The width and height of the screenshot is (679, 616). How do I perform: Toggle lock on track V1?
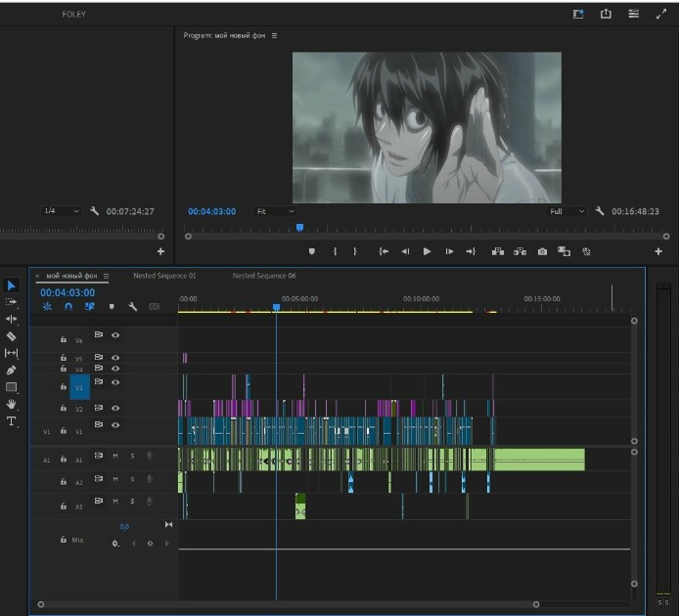point(64,431)
